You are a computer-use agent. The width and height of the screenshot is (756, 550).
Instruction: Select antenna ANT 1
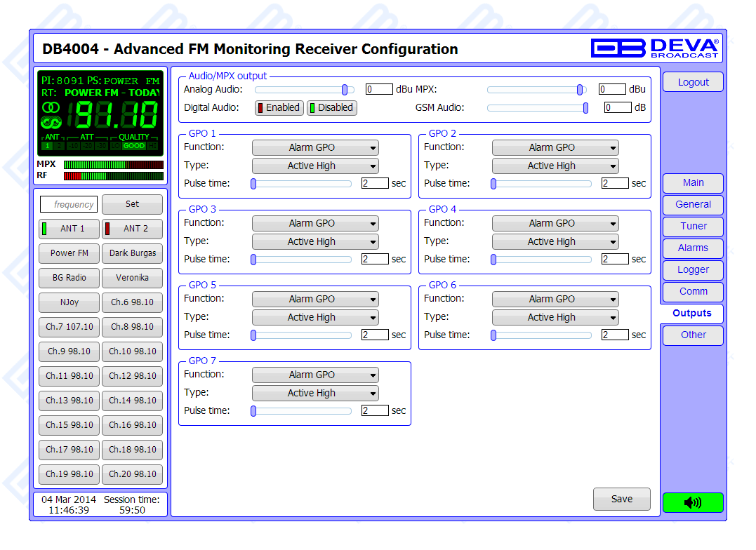pyautogui.click(x=69, y=229)
